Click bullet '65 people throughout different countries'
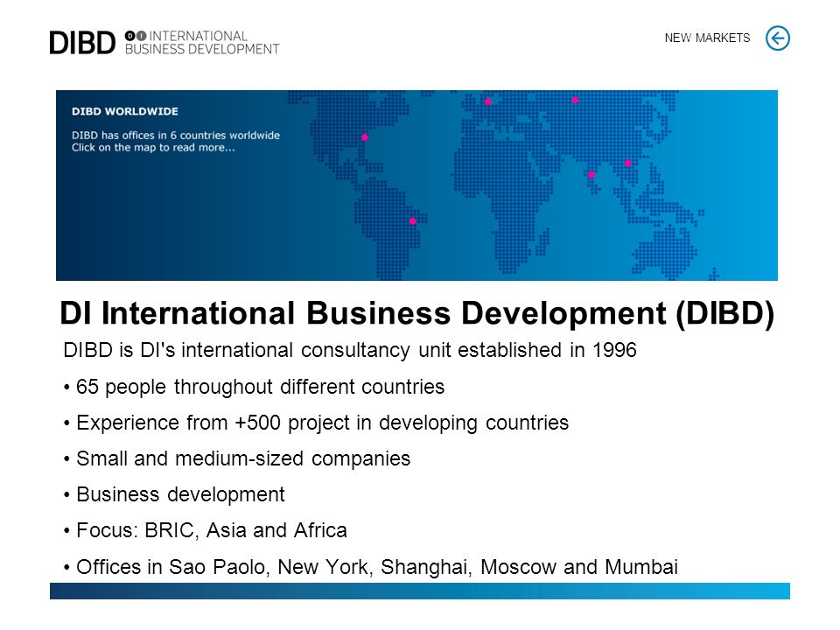840x630 pixels. click(x=254, y=387)
